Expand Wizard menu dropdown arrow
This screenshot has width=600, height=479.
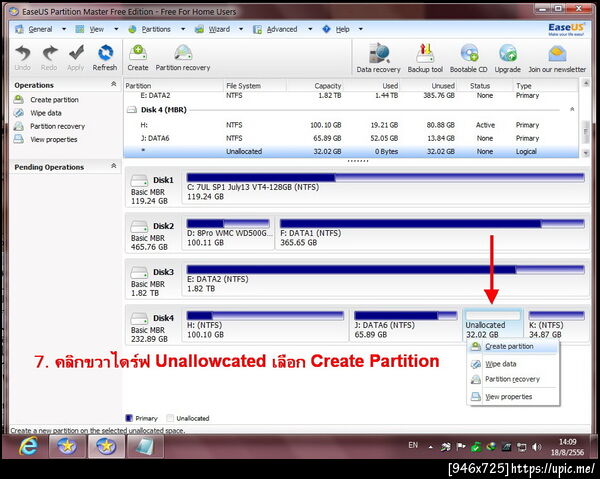point(241,29)
